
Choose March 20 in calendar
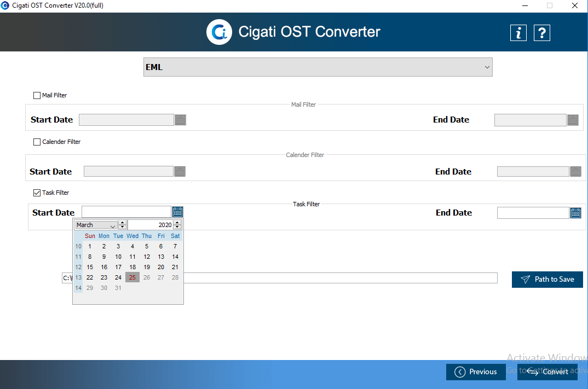point(161,267)
